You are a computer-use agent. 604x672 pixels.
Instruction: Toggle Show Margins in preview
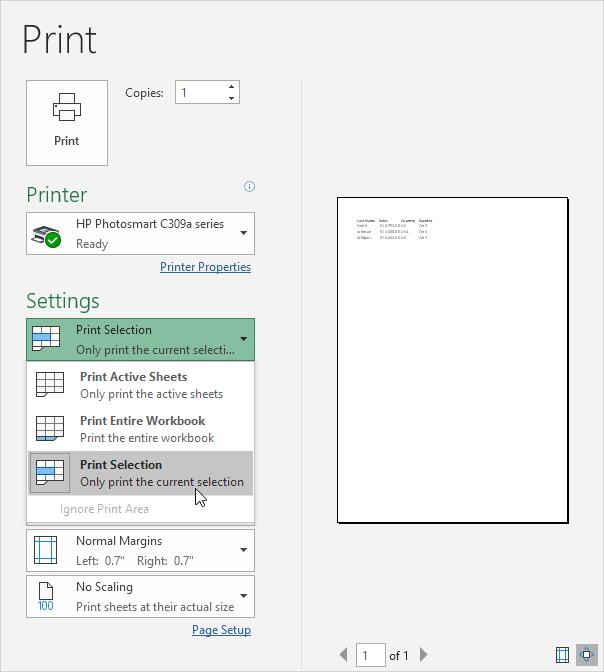point(562,655)
